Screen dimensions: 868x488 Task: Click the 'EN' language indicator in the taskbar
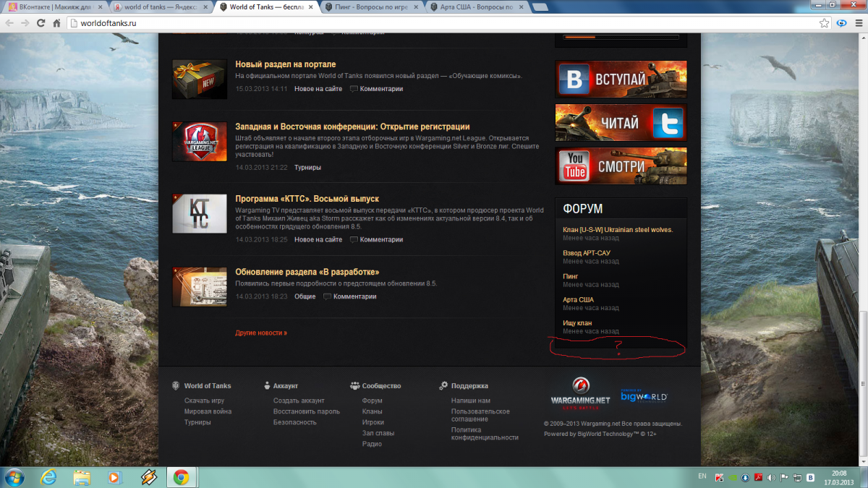click(702, 477)
